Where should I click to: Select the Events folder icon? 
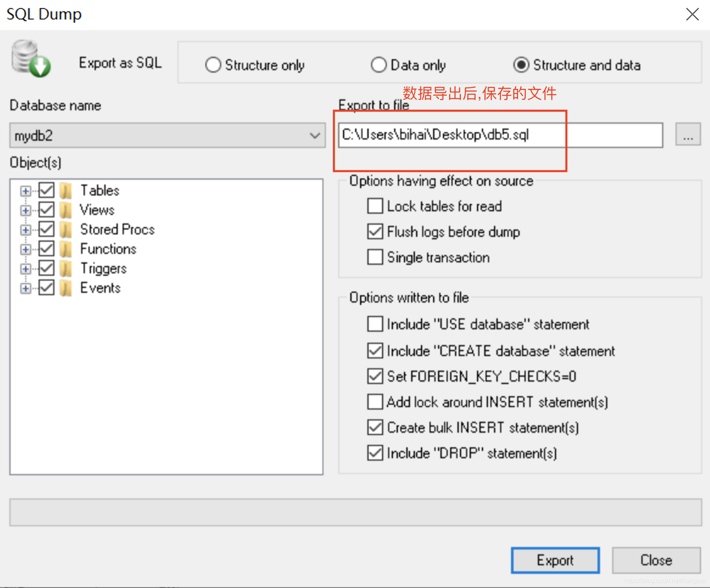66,288
